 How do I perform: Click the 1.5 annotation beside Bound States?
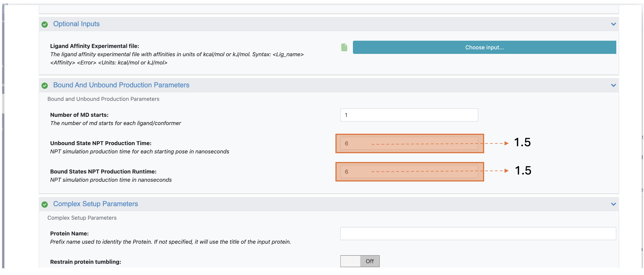point(523,171)
